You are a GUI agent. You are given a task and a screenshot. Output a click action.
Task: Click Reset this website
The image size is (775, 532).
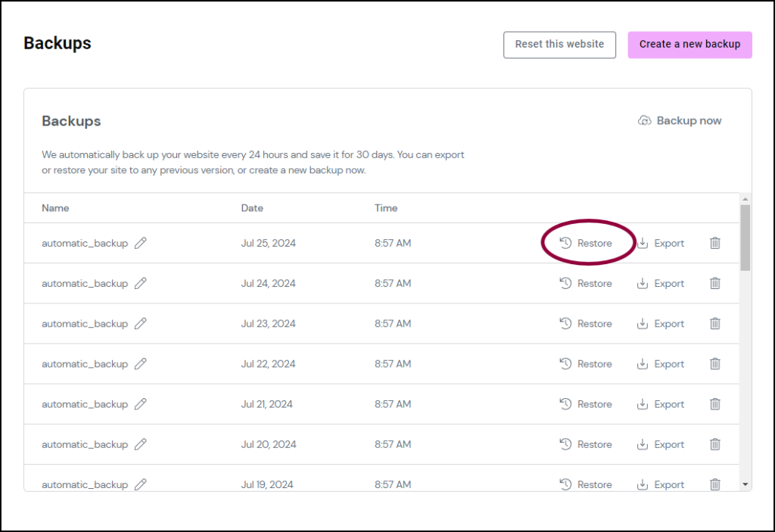pyautogui.click(x=559, y=45)
